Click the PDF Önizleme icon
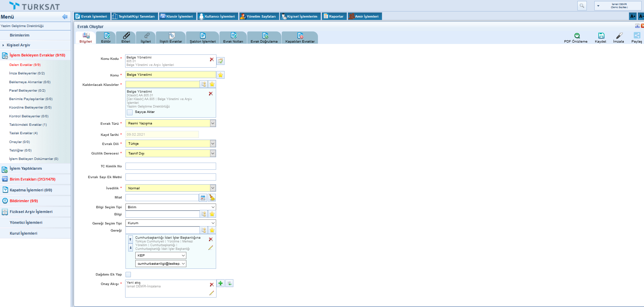This screenshot has height=307, width=644. point(577,36)
